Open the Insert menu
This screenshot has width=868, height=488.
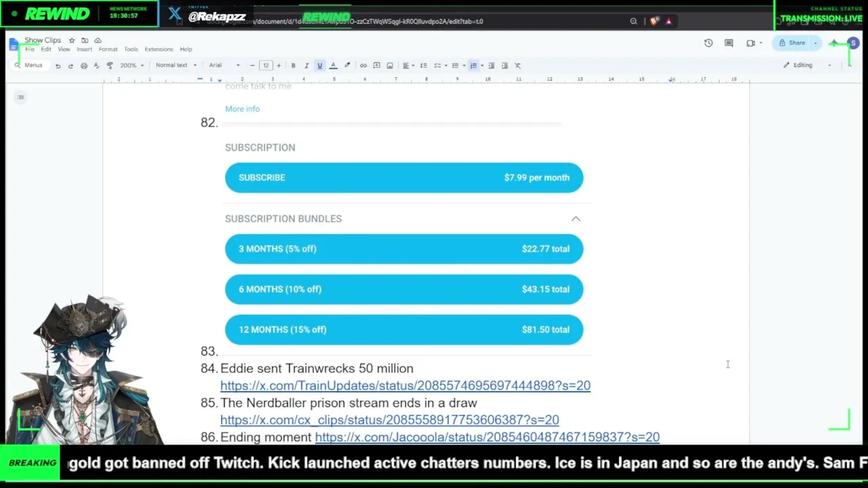[84, 49]
